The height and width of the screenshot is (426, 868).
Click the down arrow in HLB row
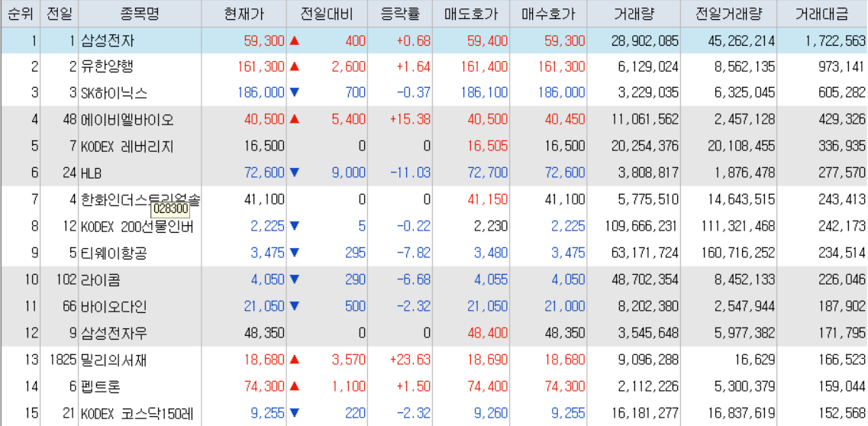[x=295, y=173]
